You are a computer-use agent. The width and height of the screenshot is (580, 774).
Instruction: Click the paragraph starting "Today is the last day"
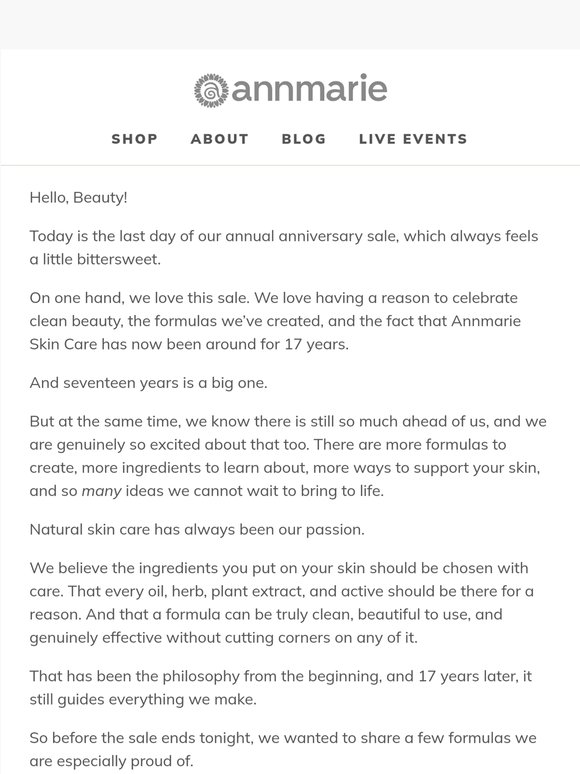(284, 247)
